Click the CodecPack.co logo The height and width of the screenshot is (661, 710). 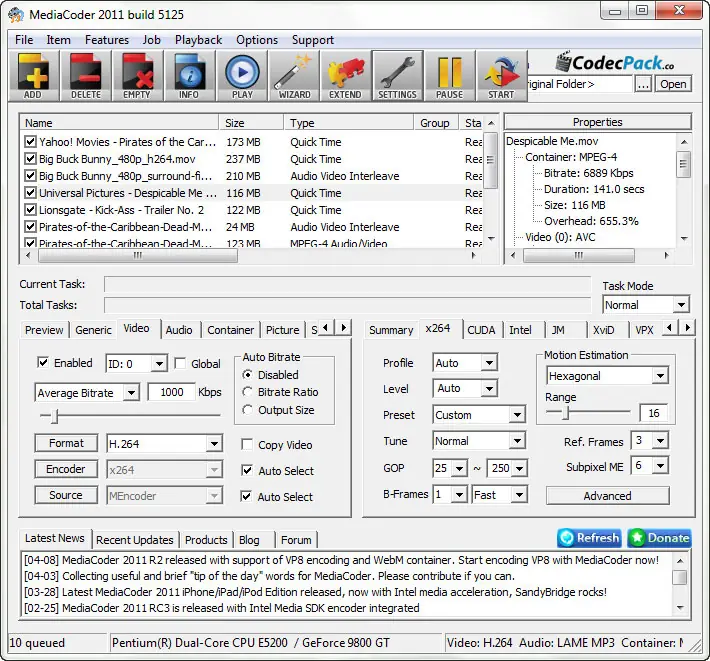coord(615,62)
